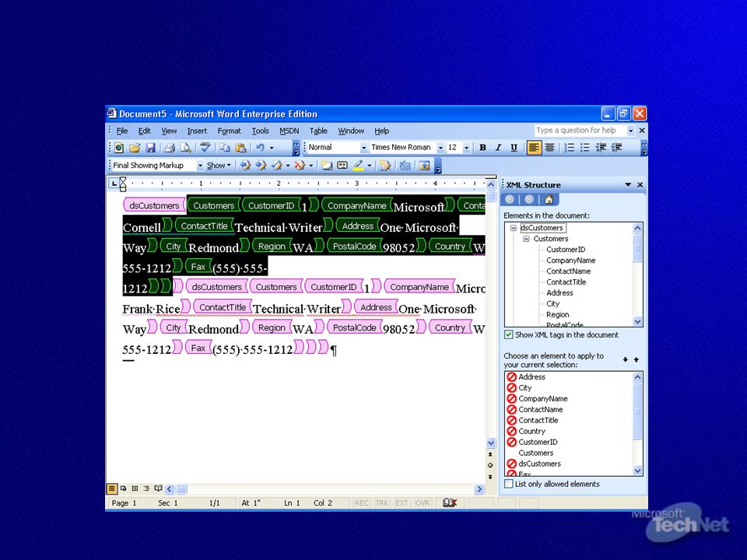Click the spelling status icon in status bar
Screen dimensions: 747x560
[x=450, y=503]
